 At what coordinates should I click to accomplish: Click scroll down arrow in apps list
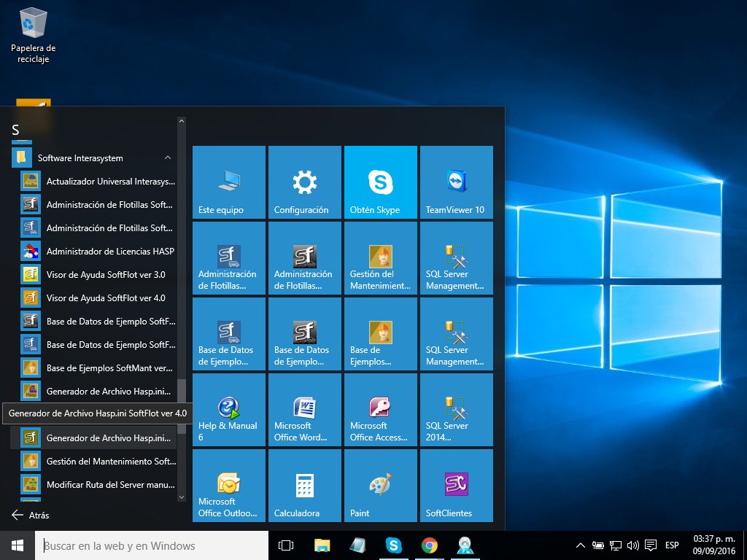182,497
